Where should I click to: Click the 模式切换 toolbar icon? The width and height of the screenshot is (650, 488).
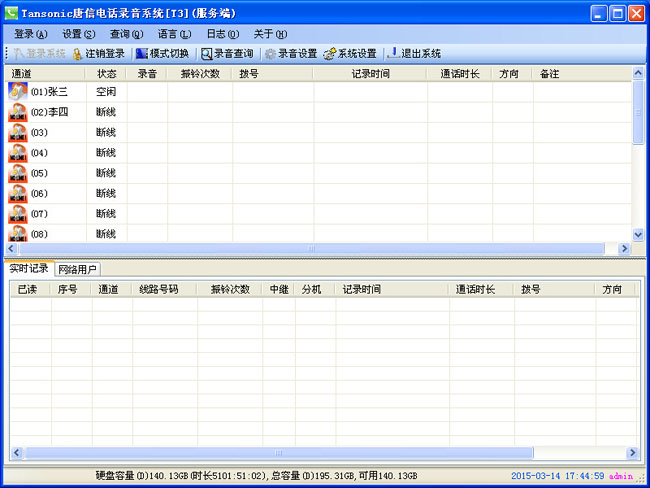click(142, 53)
